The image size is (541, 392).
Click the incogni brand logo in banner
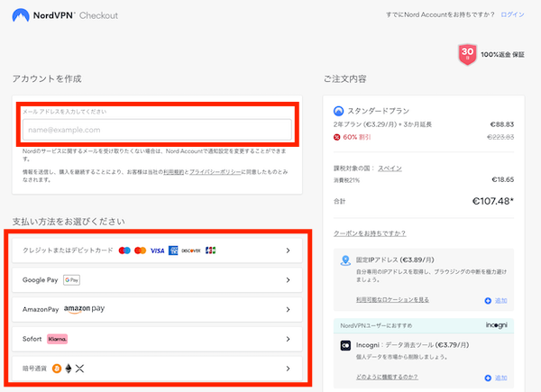(497, 325)
